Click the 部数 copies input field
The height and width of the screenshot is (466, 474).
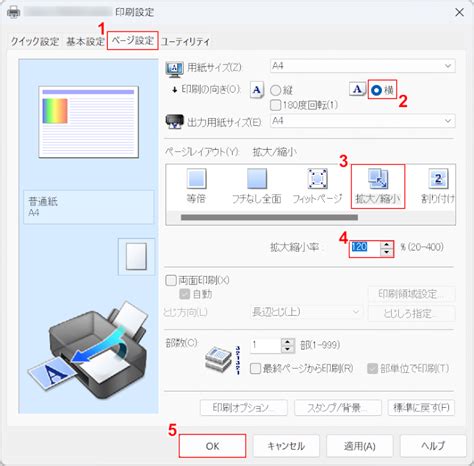point(265,345)
